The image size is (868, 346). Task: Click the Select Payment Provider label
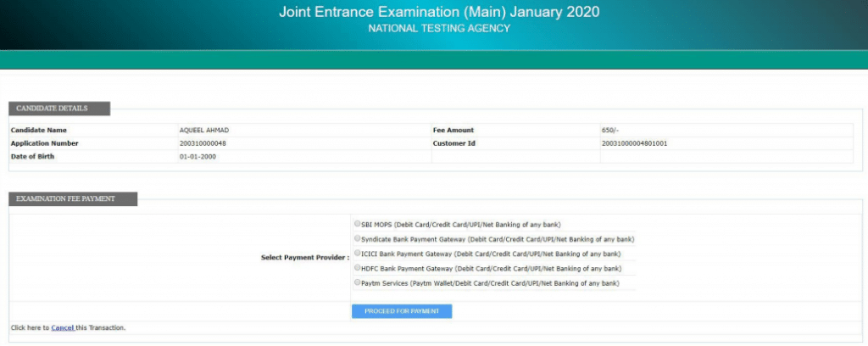coord(304,256)
